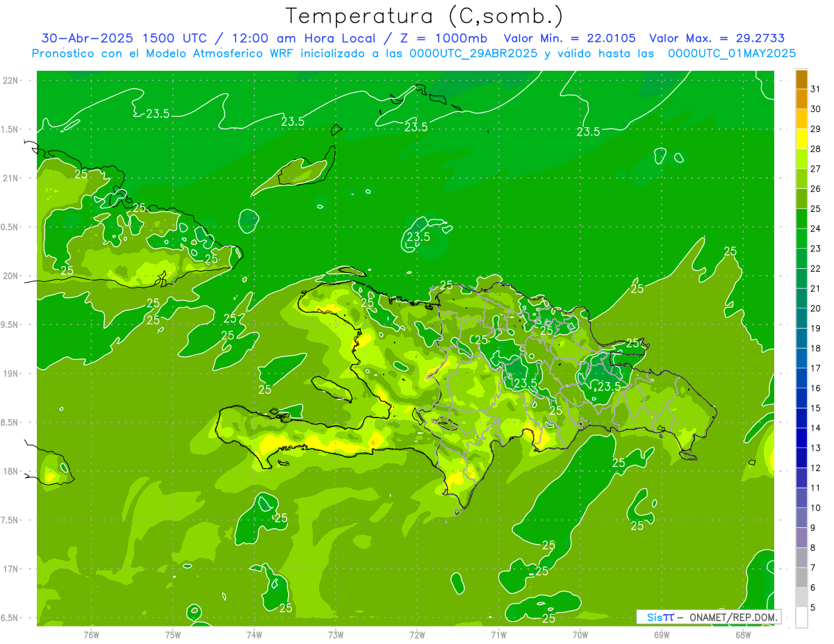Screen dimensions: 834x644
Task: Pick the gray legend band between 6 and 7
Action: (801, 577)
